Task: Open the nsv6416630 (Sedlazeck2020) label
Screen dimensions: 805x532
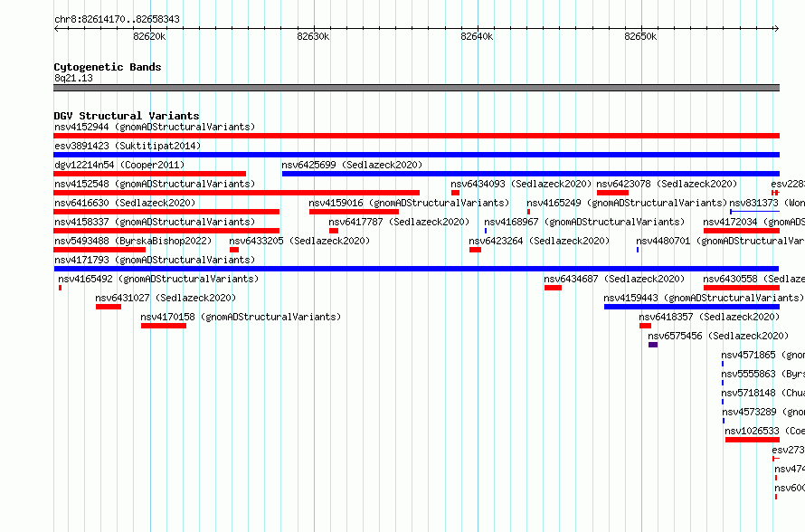Action: [x=125, y=203]
